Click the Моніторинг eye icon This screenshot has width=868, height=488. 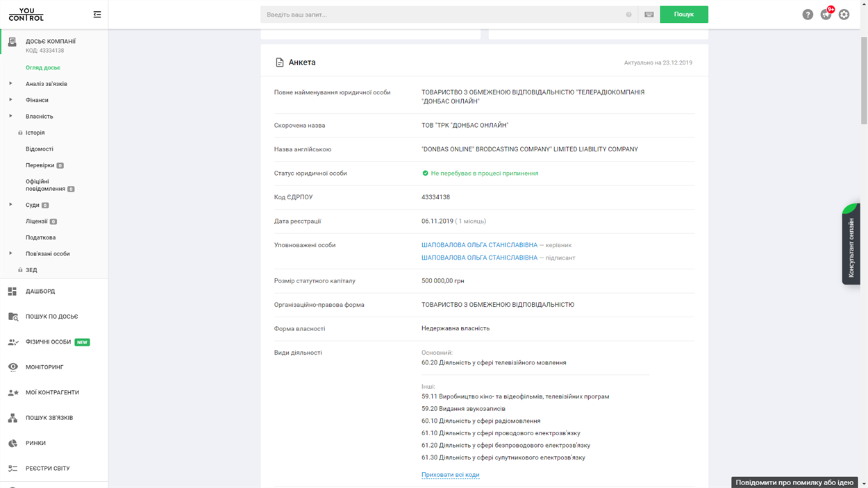point(12,367)
